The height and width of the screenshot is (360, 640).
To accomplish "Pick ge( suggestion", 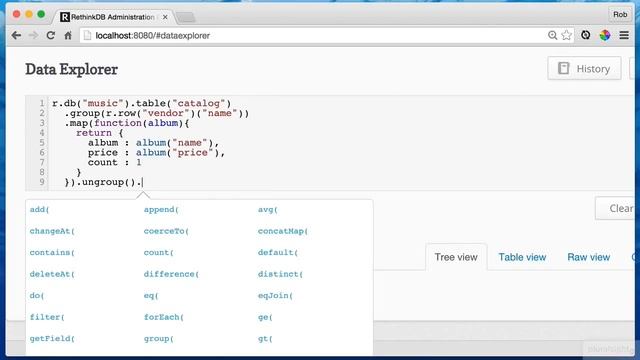I will (x=265, y=317).
